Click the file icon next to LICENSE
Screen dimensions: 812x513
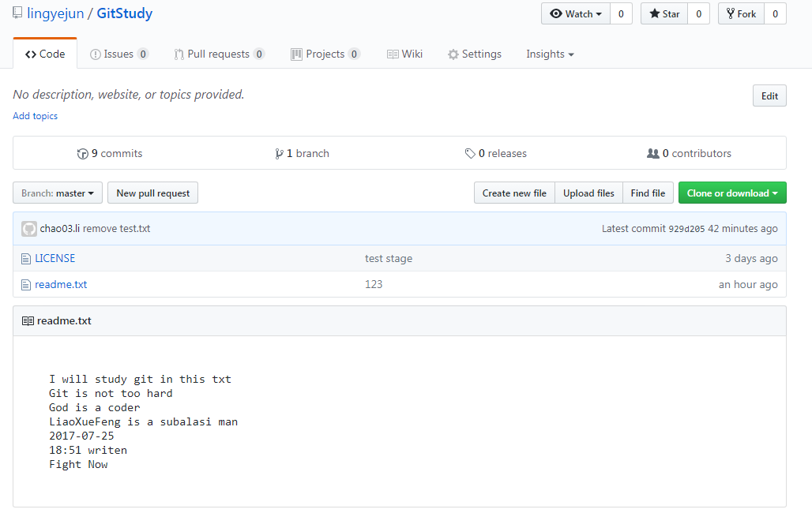[x=26, y=259]
